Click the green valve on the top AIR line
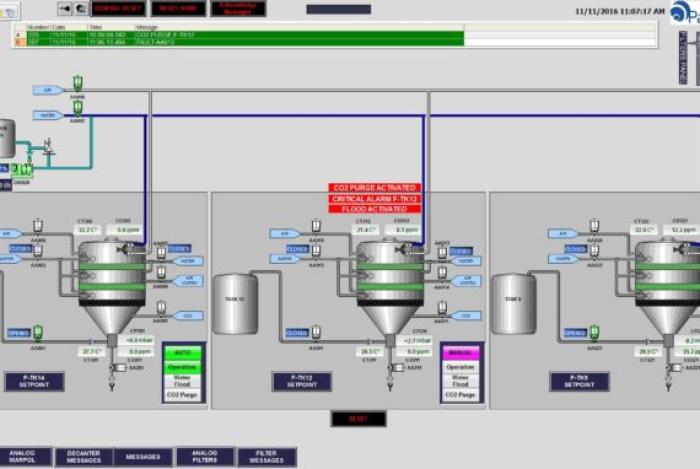 tap(78, 83)
